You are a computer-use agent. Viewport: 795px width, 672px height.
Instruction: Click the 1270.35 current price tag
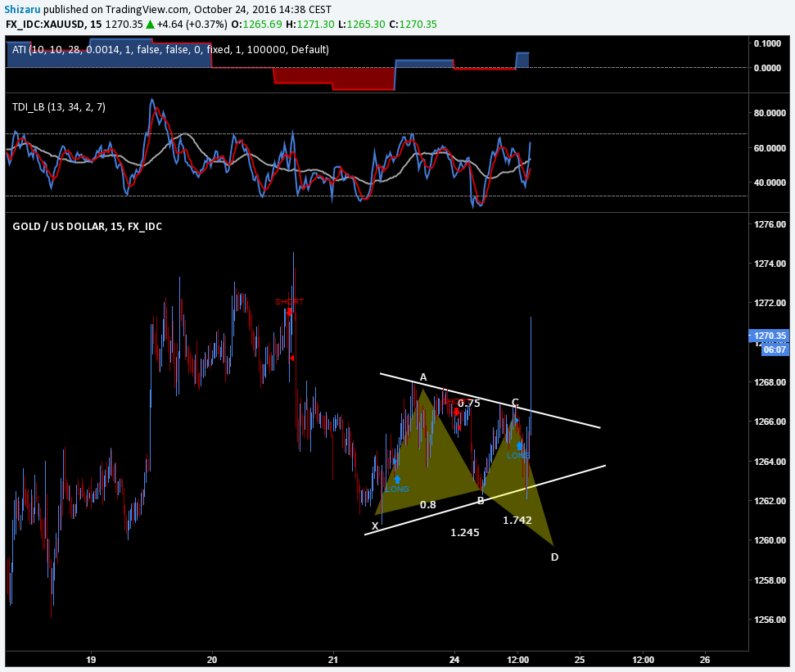click(769, 336)
